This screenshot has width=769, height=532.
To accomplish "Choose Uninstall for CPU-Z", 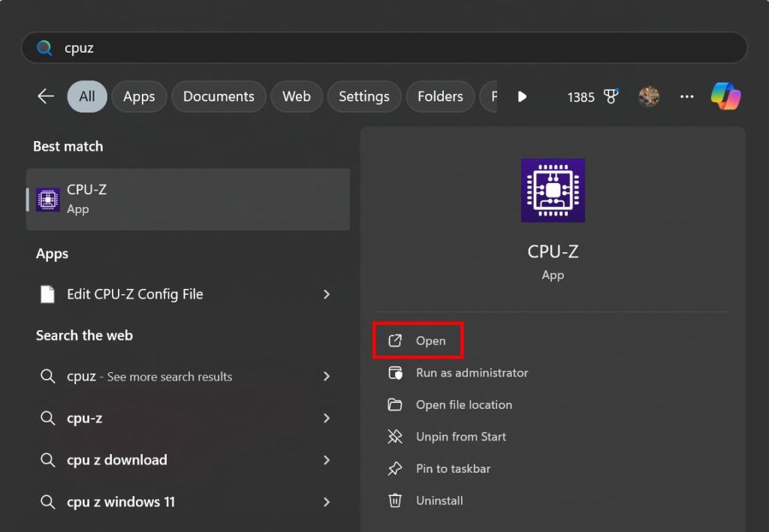I will [x=425, y=500].
